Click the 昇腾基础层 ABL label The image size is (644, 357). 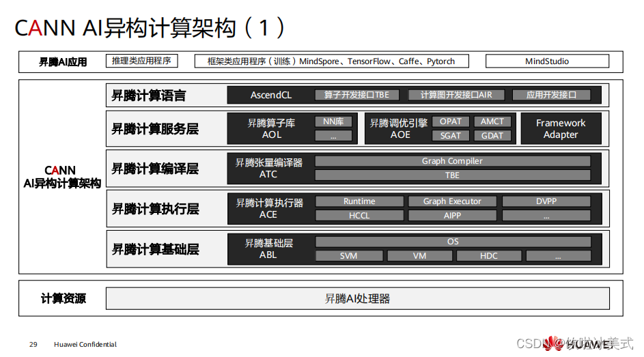click(268, 249)
